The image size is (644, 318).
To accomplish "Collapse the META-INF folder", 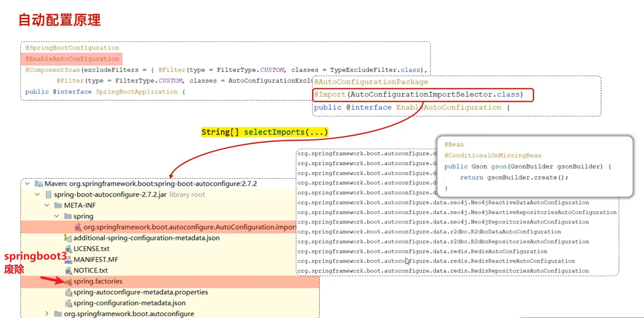I will 47,205.
